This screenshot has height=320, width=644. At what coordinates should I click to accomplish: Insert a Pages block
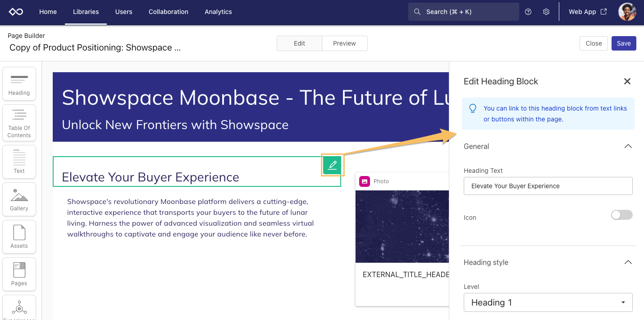point(19,274)
